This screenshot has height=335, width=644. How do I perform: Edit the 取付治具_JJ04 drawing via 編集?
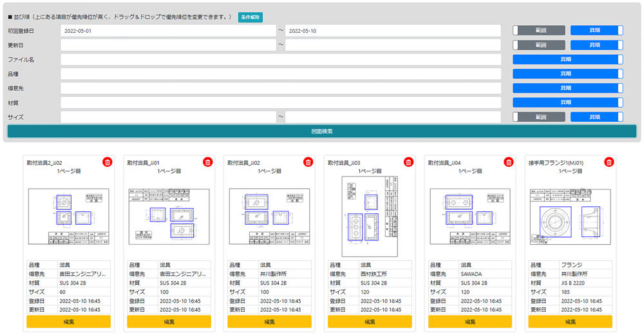470,322
